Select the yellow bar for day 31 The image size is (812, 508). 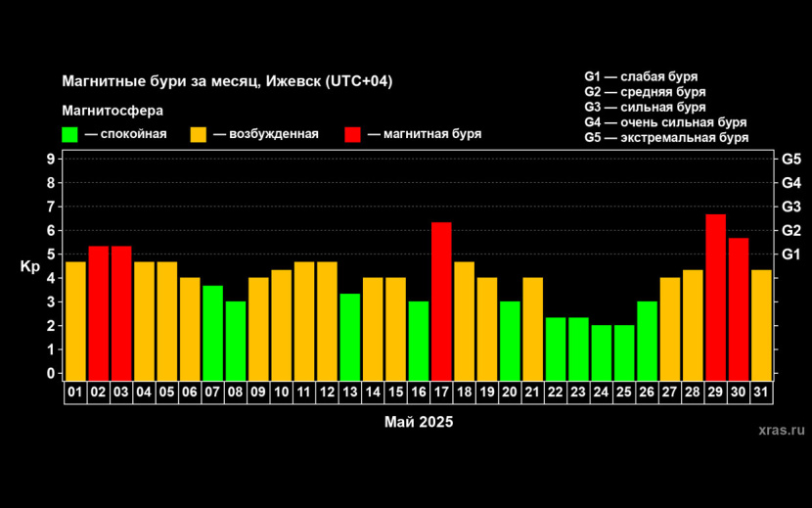[762, 324]
